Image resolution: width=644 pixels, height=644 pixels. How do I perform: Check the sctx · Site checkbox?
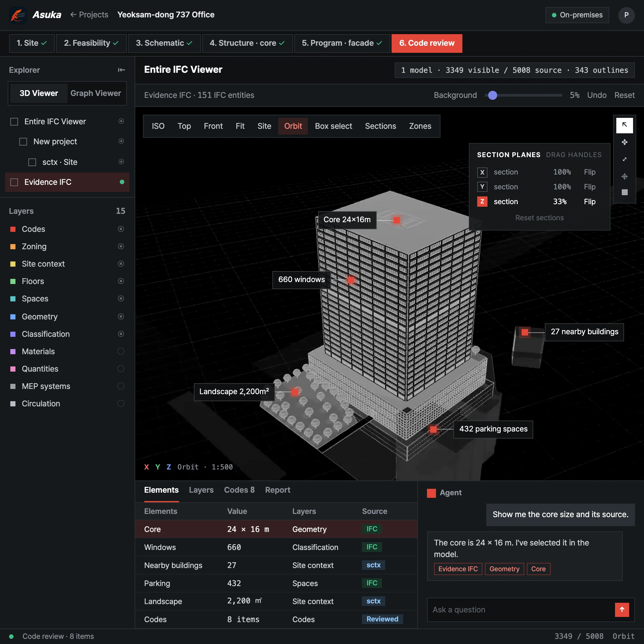[32, 162]
